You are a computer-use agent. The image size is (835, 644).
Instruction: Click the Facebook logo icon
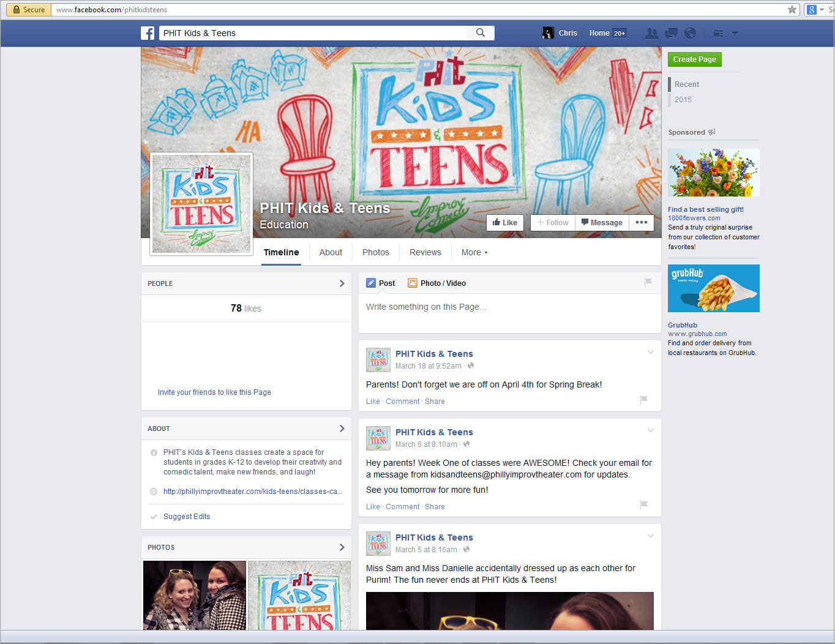148,33
